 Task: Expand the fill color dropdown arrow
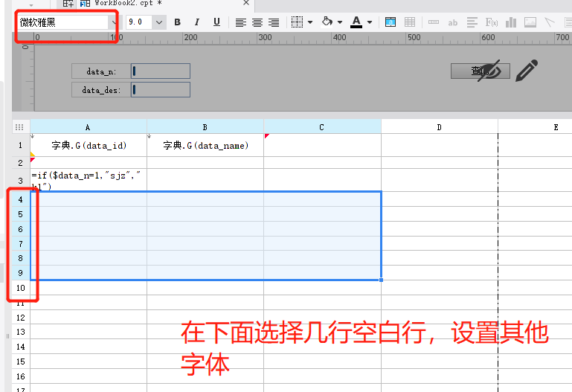[340, 22]
